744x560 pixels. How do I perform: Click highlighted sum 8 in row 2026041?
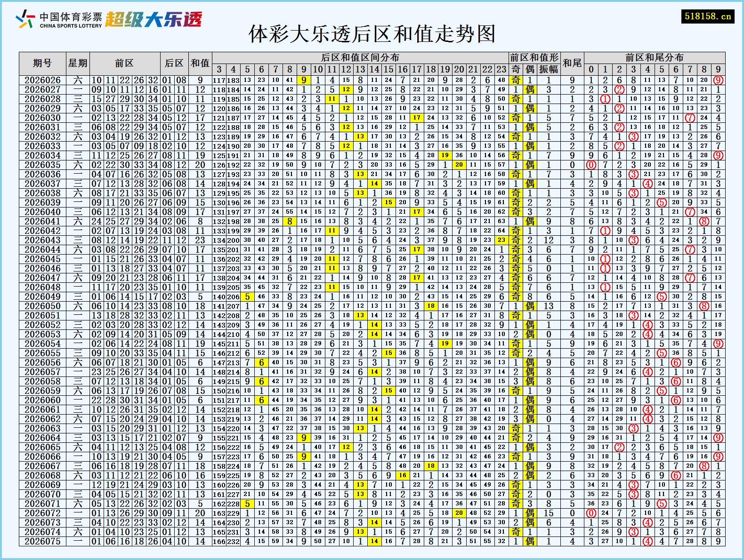290,221
